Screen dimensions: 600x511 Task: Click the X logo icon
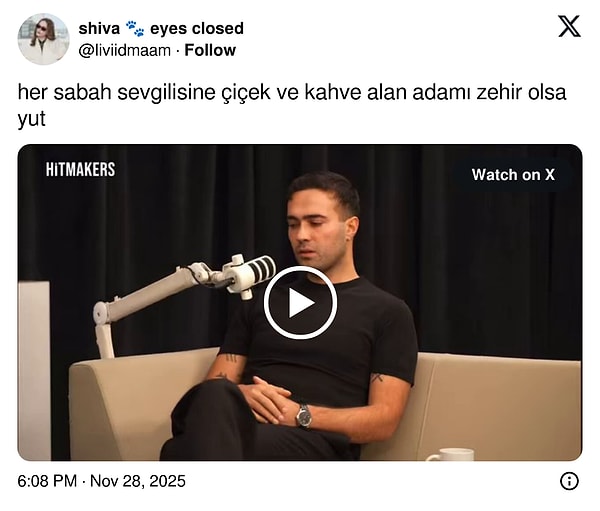pyautogui.click(x=569, y=26)
